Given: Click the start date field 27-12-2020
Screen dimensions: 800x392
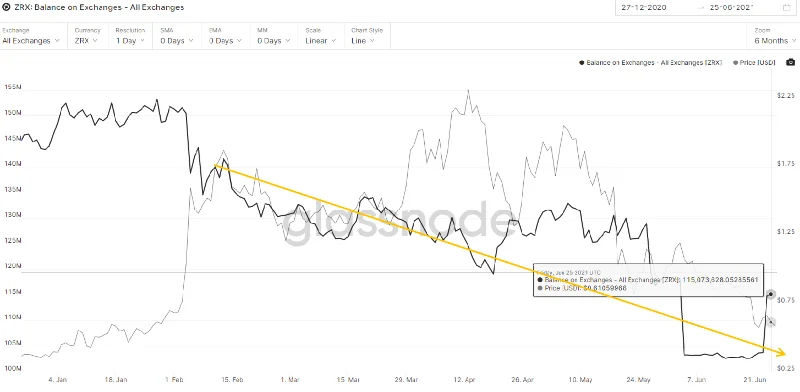Looking at the screenshot, I should coord(644,8).
